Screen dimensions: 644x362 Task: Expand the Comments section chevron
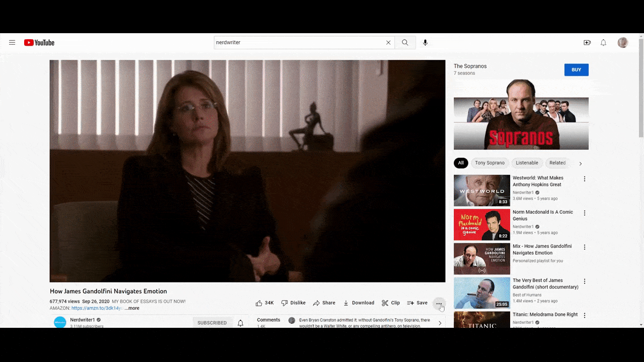[440, 323]
